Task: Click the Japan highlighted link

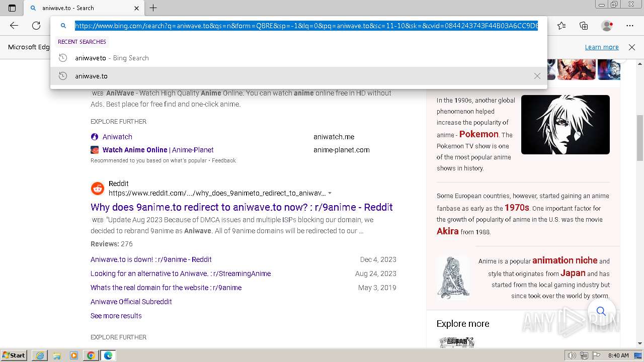Action: (573, 273)
